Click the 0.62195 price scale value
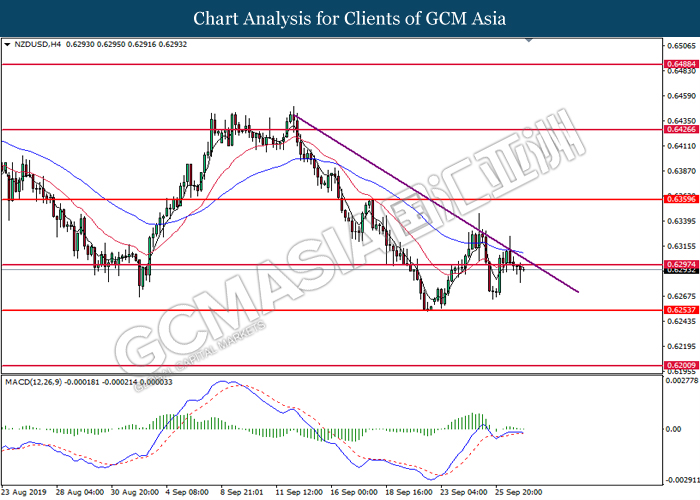The width and height of the screenshot is (700, 500). click(682, 346)
